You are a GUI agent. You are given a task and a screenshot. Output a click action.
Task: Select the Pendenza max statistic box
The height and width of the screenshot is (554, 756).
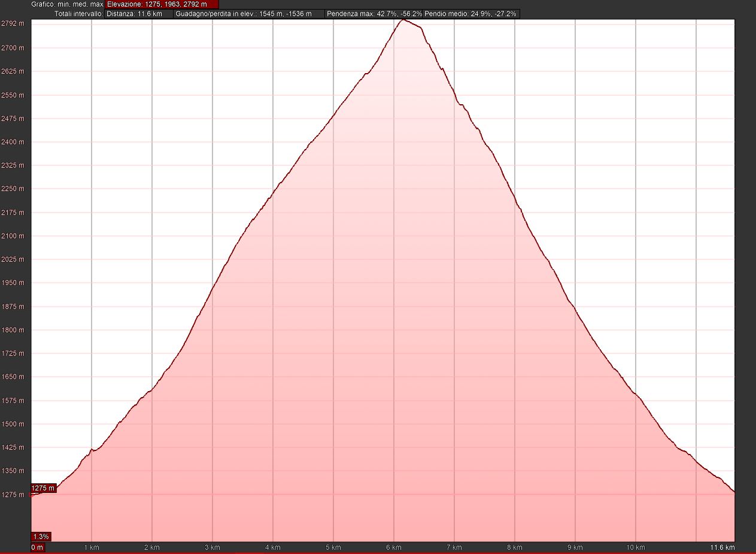click(x=374, y=14)
